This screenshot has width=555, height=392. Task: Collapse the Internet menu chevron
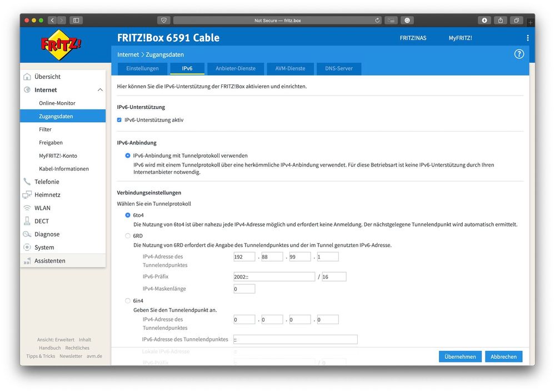100,90
